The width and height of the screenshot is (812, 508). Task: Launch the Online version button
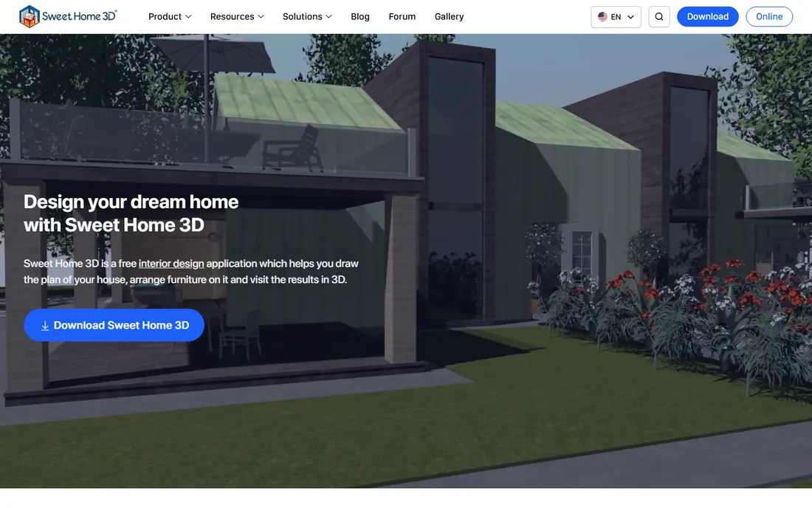pyautogui.click(x=769, y=16)
